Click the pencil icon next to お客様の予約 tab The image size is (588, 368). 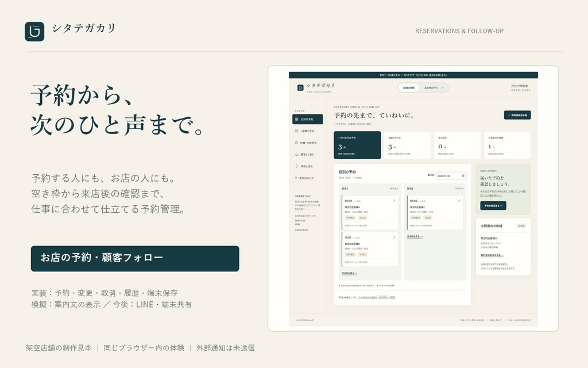click(x=443, y=88)
